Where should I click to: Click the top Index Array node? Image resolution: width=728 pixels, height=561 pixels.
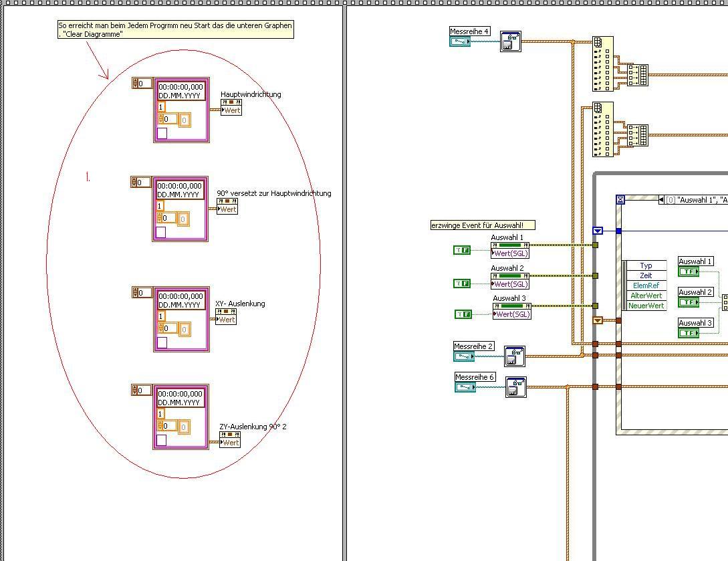(x=602, y=64)
